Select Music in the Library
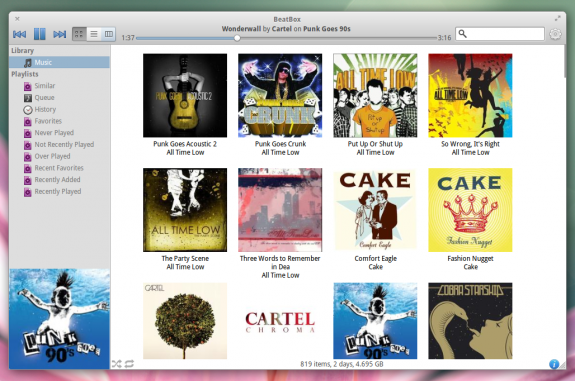 coord(59,62)
